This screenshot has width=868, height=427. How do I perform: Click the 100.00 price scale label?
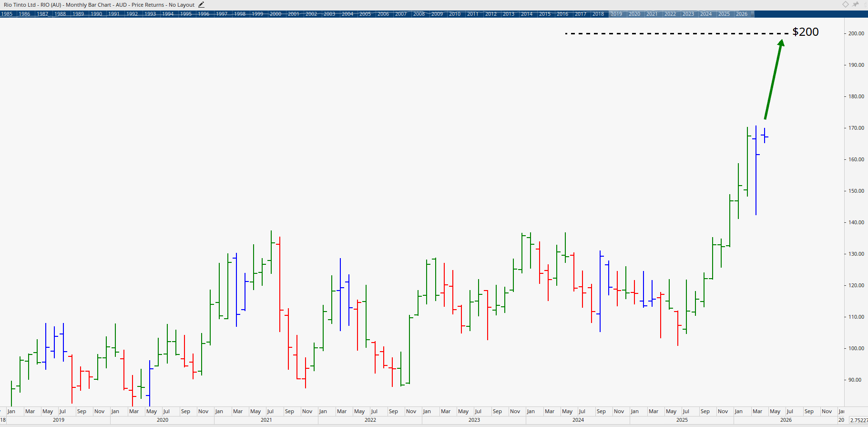[x=856, y=348]
